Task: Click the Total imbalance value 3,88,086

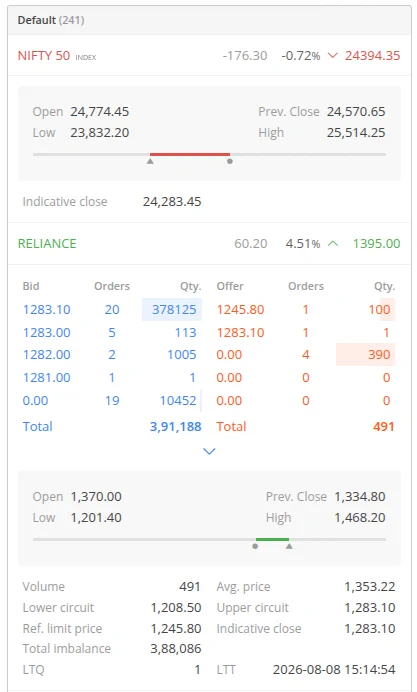Action: pos(176,649)
